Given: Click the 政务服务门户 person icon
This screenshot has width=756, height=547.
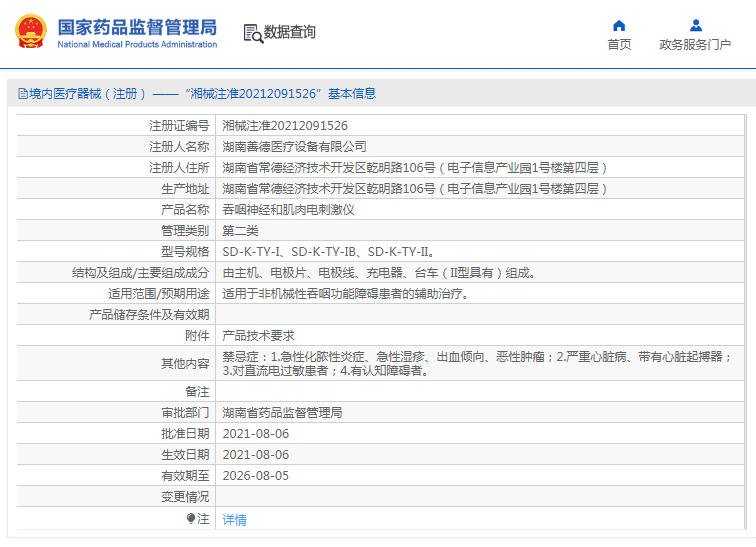Looking at the screenshot, I should pos(695,25).
